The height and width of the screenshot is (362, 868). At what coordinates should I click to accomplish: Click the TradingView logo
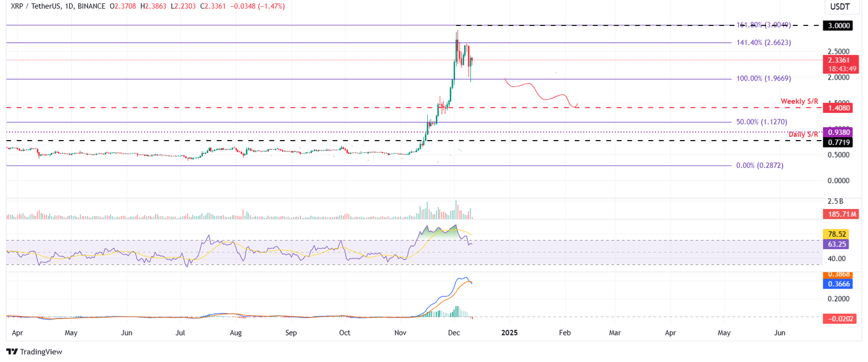tap(34, 352)
